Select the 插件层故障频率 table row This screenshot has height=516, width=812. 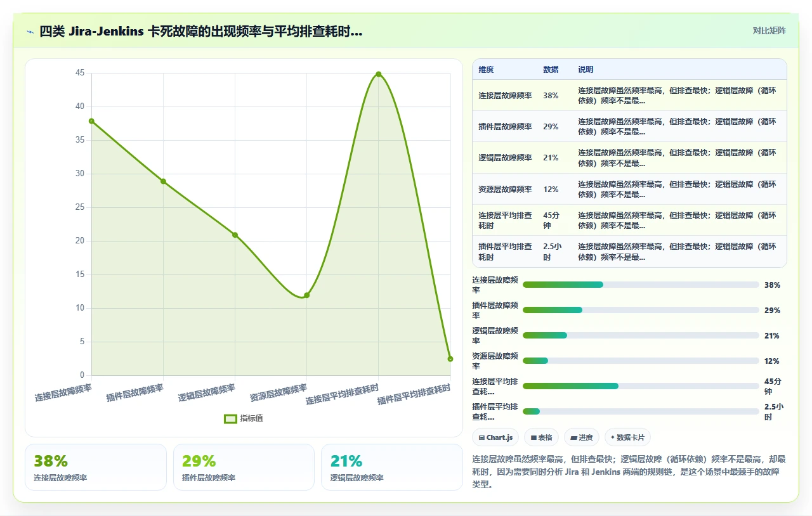(x=629, y=126)
